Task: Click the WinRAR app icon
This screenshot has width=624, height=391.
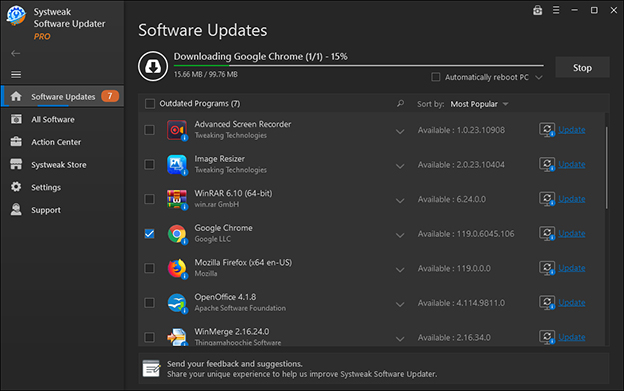Action: pyautogui.click(x=177, y=199)
